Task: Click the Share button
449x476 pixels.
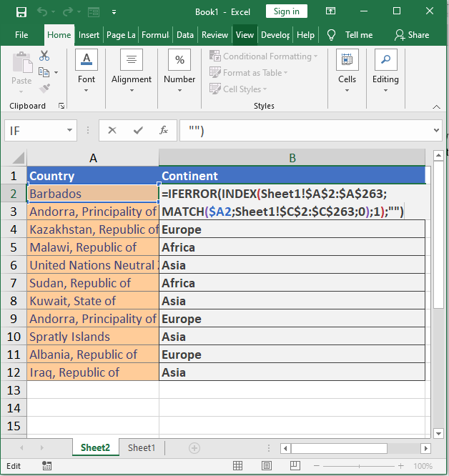Action: click(412, 35)
